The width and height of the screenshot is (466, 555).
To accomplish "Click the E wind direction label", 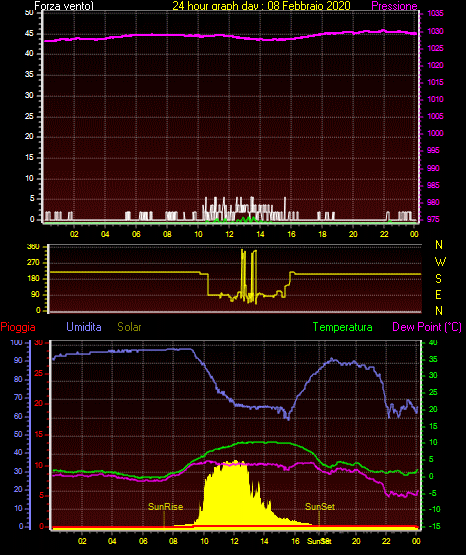I will pyautogui.click(x=438, y=294).
